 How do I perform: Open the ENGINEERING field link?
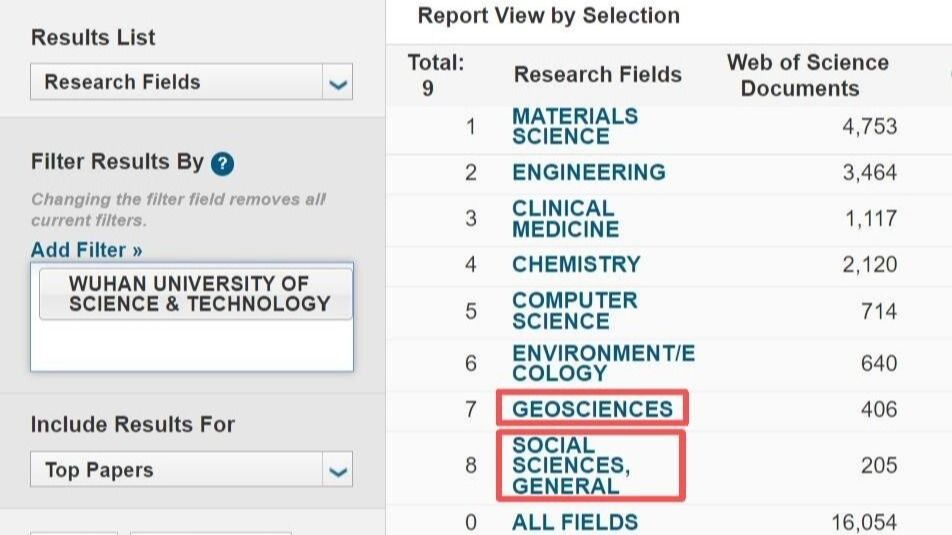pos(588,172)
